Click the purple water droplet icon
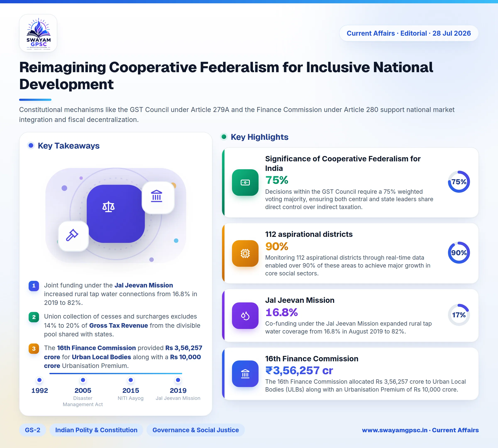 click(245, 315)
